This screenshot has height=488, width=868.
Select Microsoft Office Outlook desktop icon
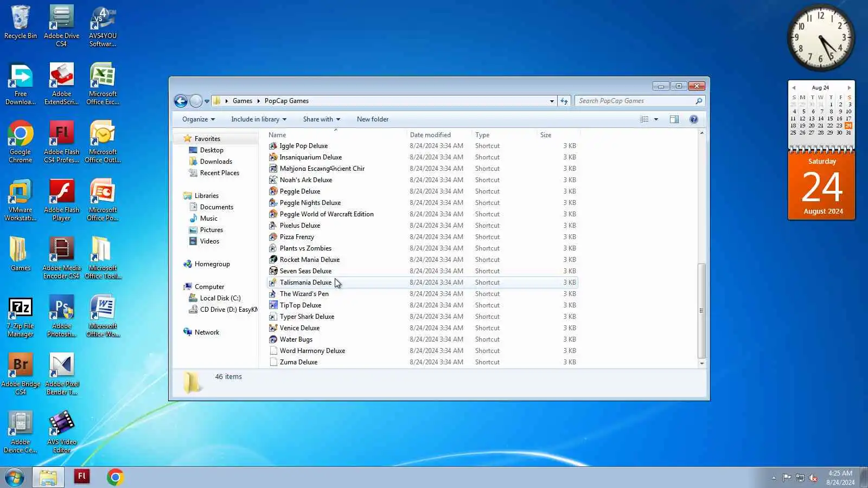click(103, 142)
